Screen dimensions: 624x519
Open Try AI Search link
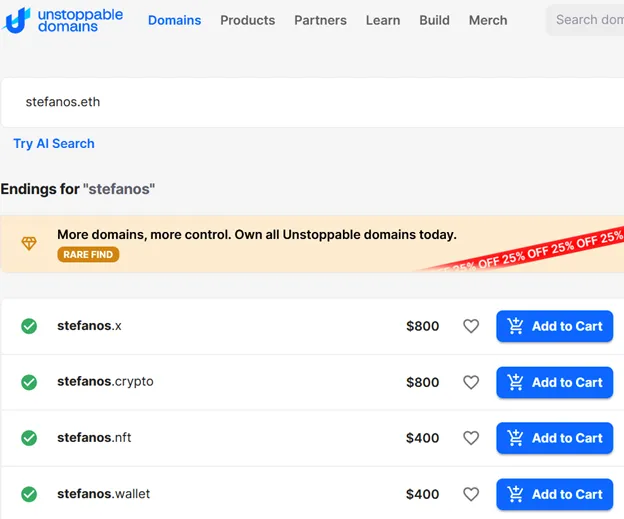pos(54,143)
